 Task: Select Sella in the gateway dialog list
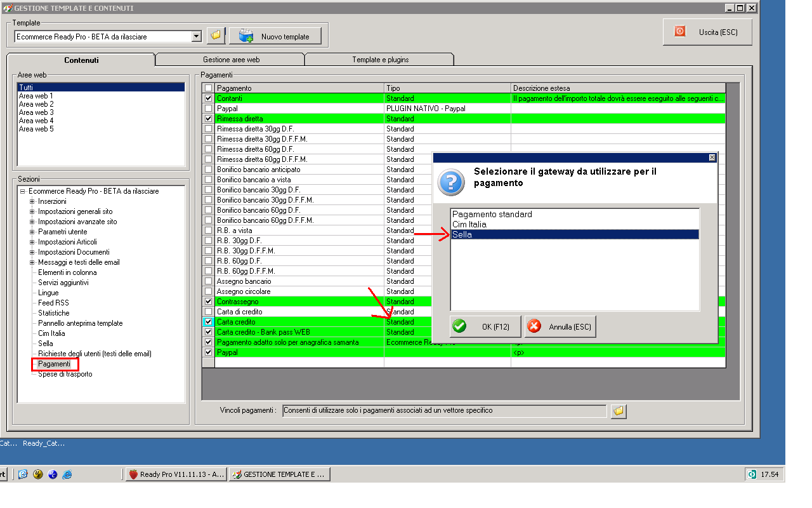tap(575, 234)
